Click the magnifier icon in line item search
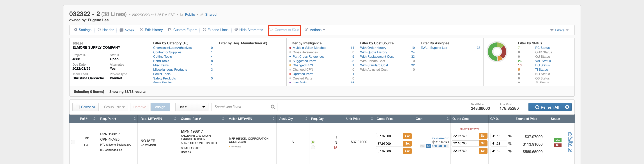Image resolution: width=644 pixels, height=164 pixels. click(x=273, y=107)
